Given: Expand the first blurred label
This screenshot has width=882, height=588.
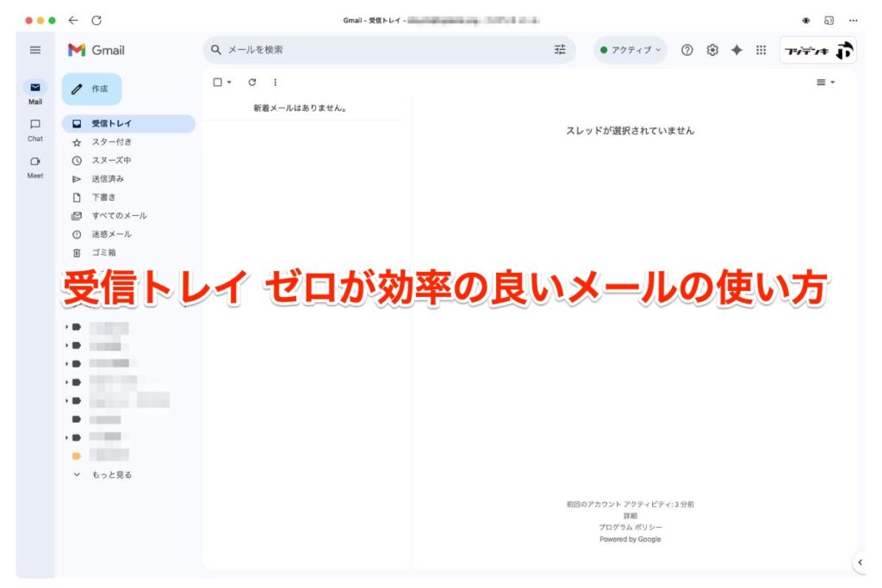Looking at the screenshot, I should coord(66,327).
